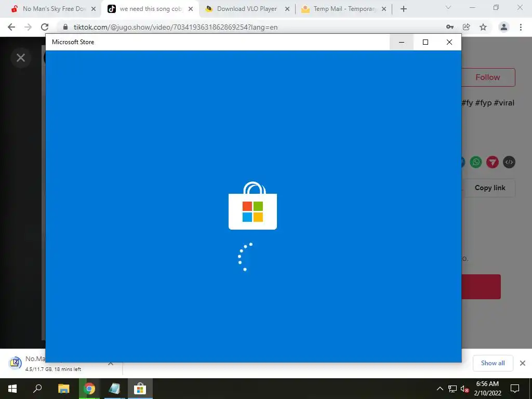Close the TikTok video overlay
The width and height of the screenshot is (532, 399).
pyautogui.click(x=21, y=58)
